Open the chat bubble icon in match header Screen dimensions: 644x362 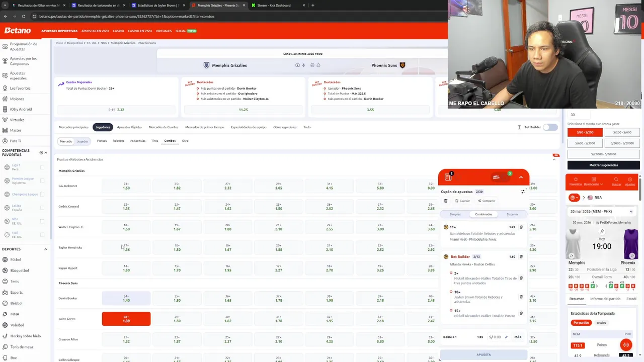318,65
